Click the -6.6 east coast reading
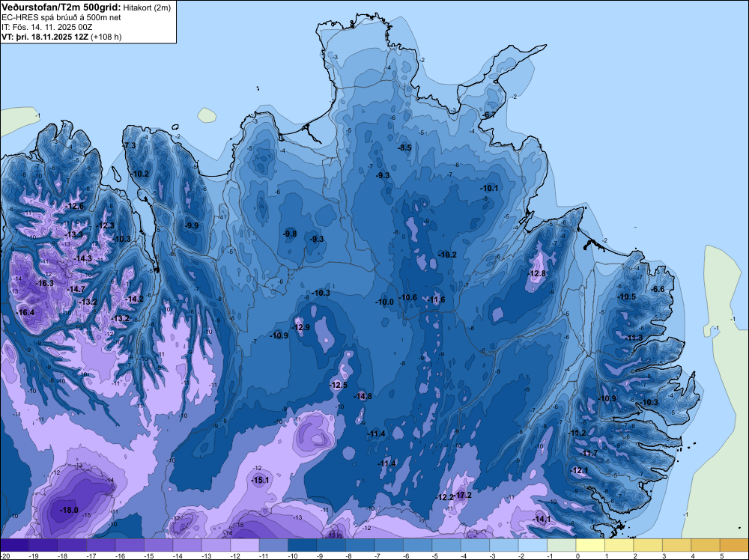The height and width of the screenshot is (560, 749). pyautogui.click(x=658, y=289)
